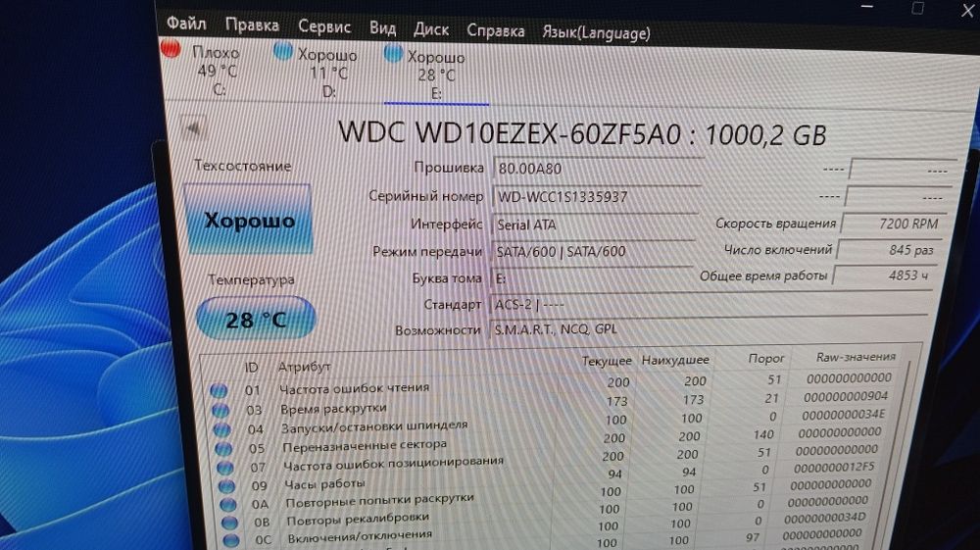This screenshot has height=550, width=980.
Task: Click the blue status icon for disk E:
Action: [x=393, y=54]
